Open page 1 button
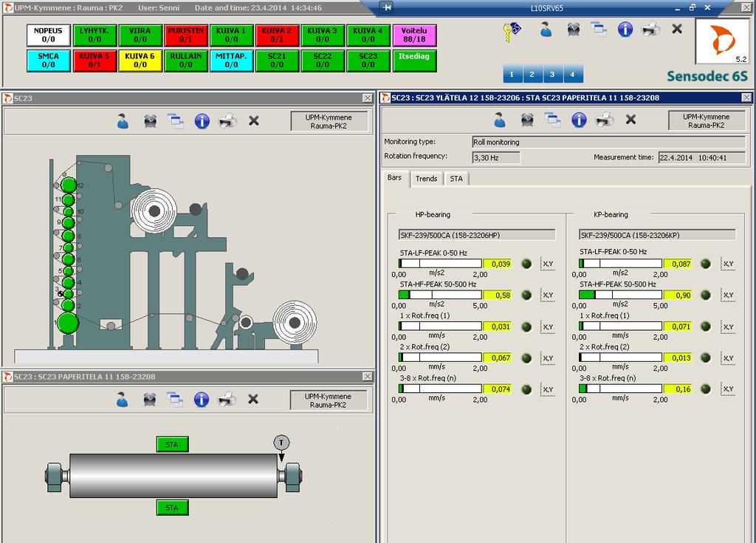 (512, 75)
